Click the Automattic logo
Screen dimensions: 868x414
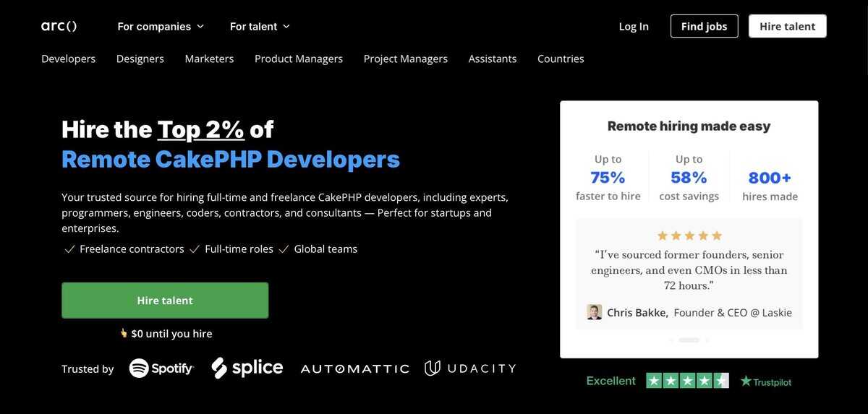tap(354, 368)
